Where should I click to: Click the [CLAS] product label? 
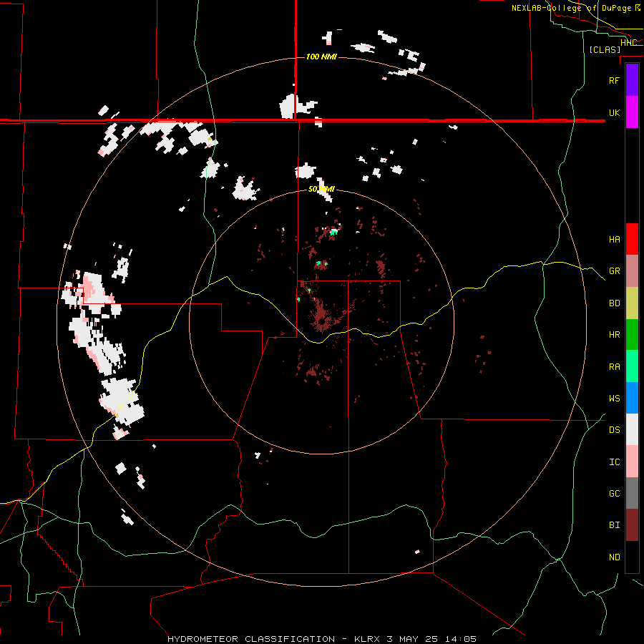click(x=605, y=49)
